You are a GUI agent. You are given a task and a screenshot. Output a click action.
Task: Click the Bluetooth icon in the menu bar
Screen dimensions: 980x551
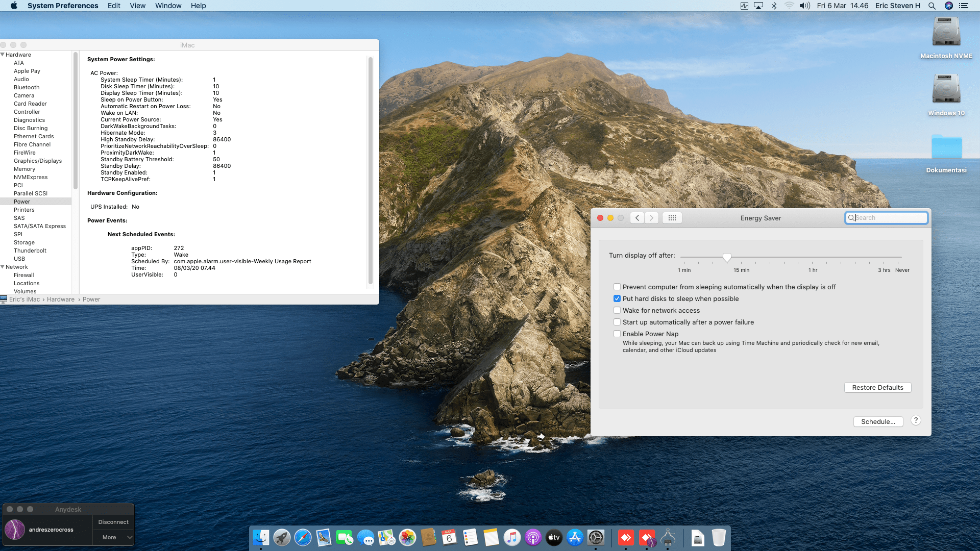(774, 6)
